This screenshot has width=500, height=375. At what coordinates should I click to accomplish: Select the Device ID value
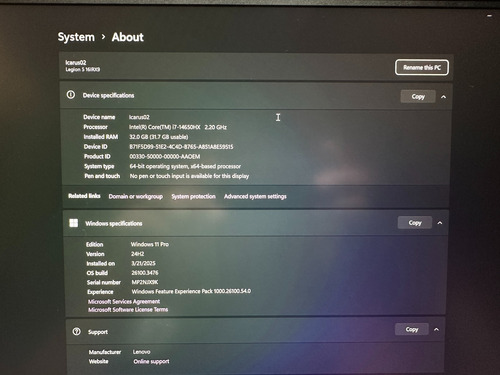point(181,147)
